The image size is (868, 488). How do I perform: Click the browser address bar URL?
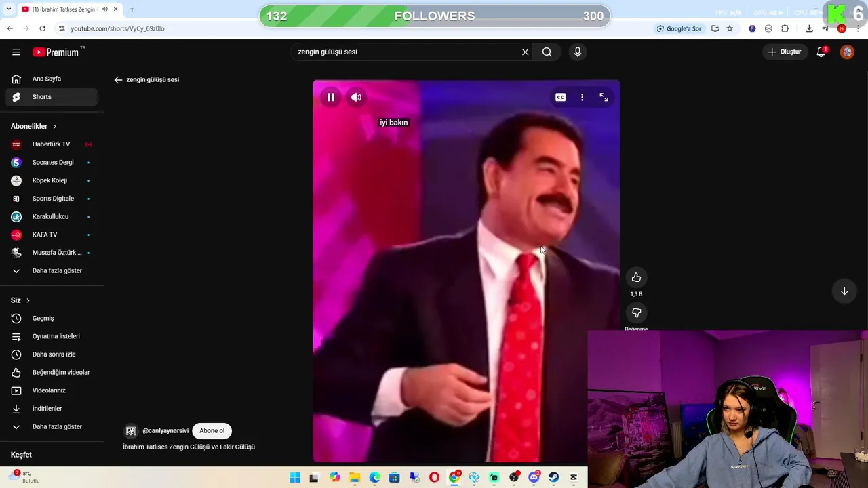click(117, 28)
